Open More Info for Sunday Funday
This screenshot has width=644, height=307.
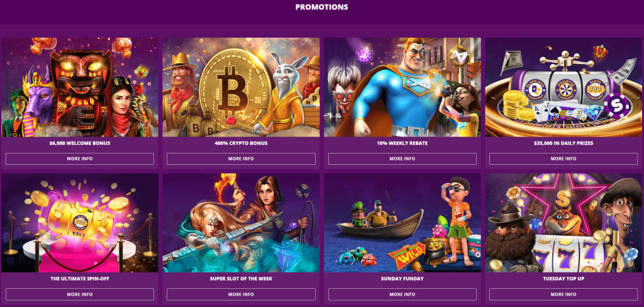coord(402,294)
